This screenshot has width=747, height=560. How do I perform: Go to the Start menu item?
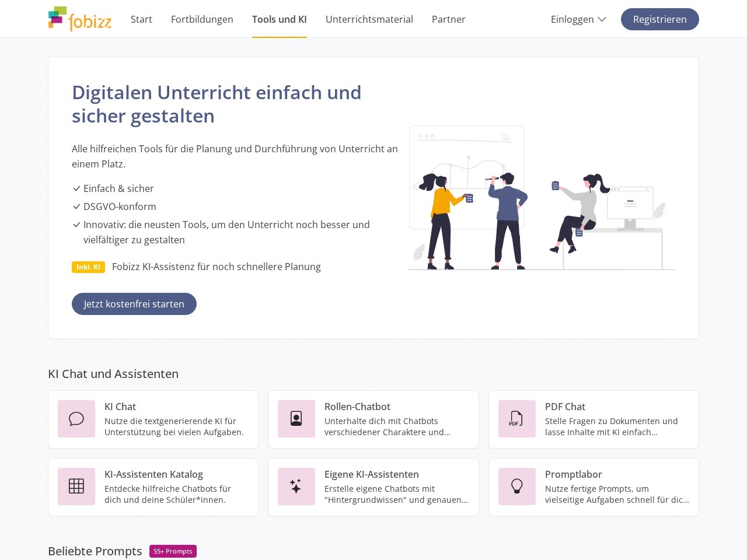(x=141, y=19)
